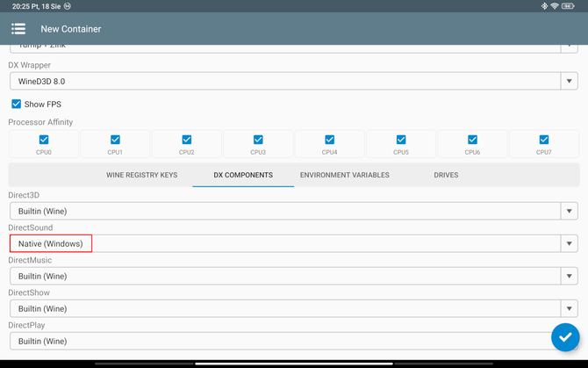Expand the Direct3D dropdown arrow
This screenshot has width=588, height=368.
(570, 211)
